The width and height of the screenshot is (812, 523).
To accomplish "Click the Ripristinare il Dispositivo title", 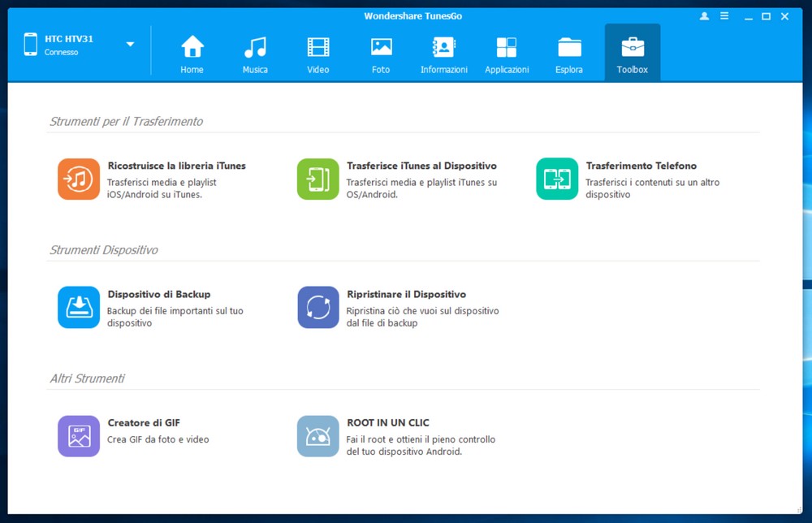I will click(407, 294).
